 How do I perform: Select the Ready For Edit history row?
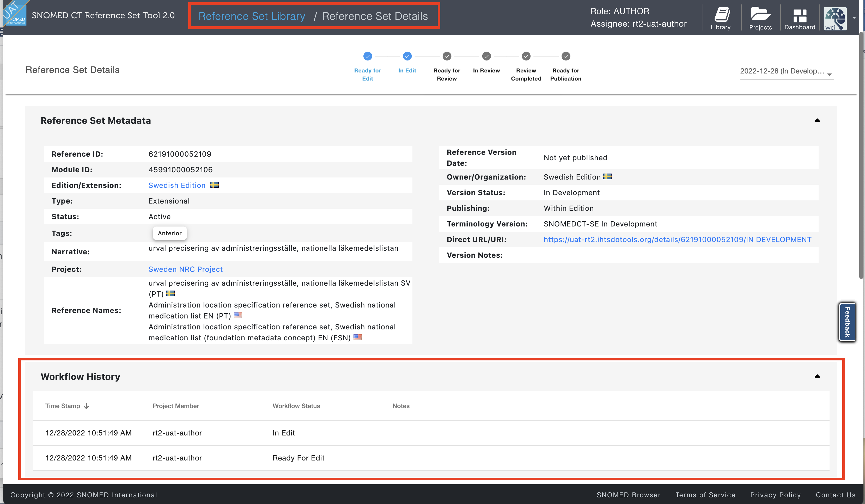pos(431,458)
